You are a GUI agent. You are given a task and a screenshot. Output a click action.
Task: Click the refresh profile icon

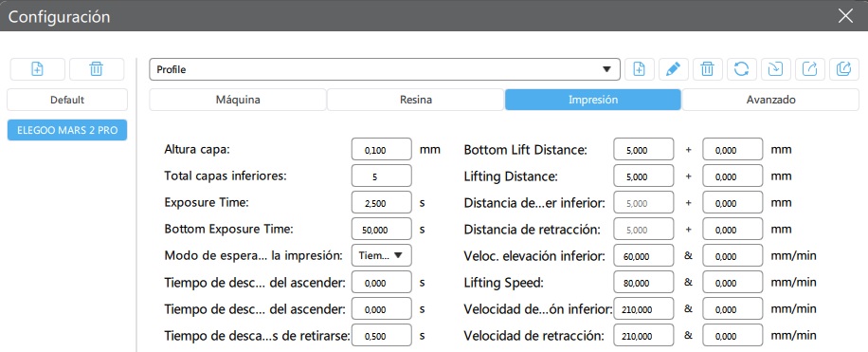coord(741,69)
